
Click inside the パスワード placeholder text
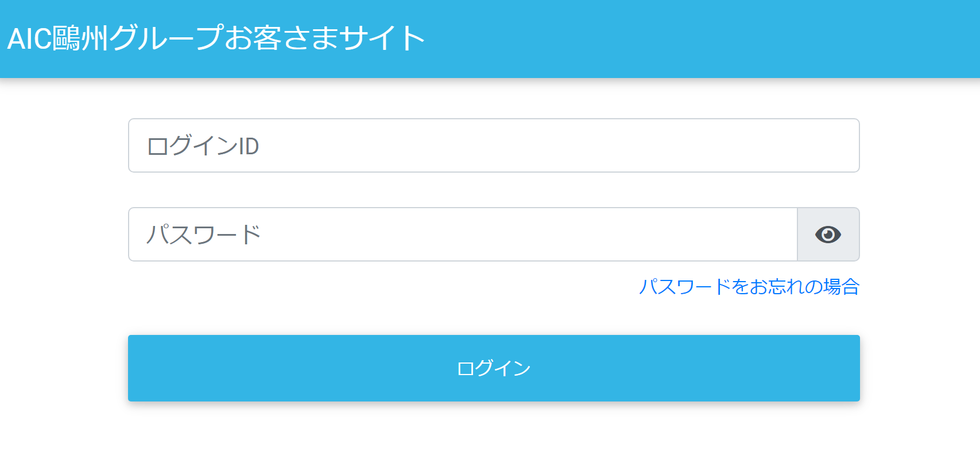204,235
